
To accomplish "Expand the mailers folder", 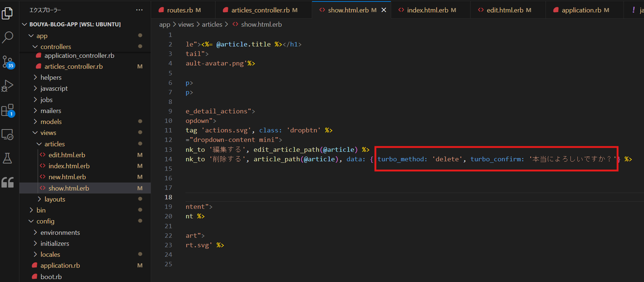I will coord(35,111).
